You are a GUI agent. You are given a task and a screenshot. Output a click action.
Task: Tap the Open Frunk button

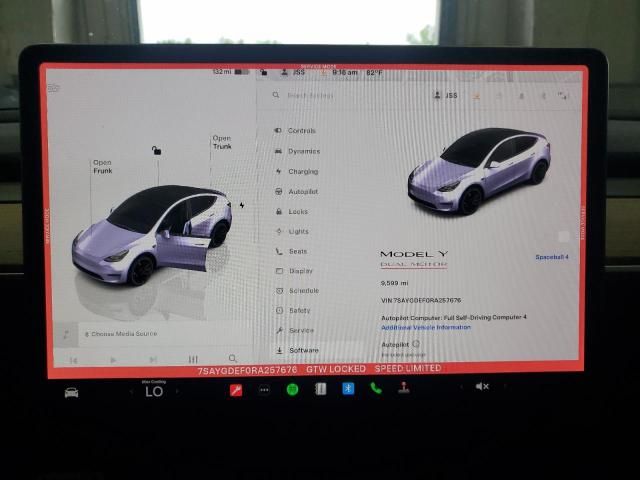tap(102, 167)
